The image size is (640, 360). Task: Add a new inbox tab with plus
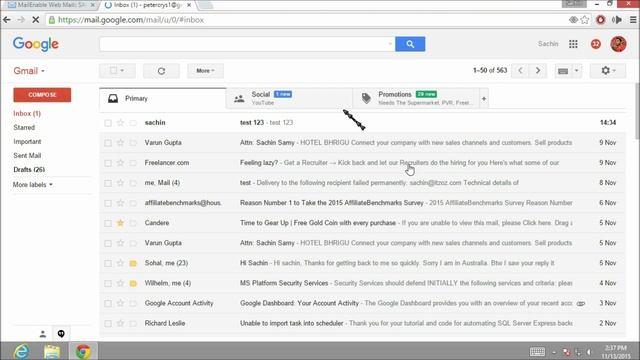tap(484, 99)
